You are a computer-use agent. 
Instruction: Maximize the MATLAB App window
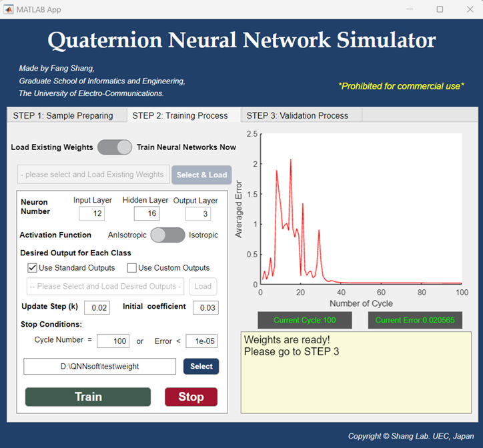click(x=440, y=9)
